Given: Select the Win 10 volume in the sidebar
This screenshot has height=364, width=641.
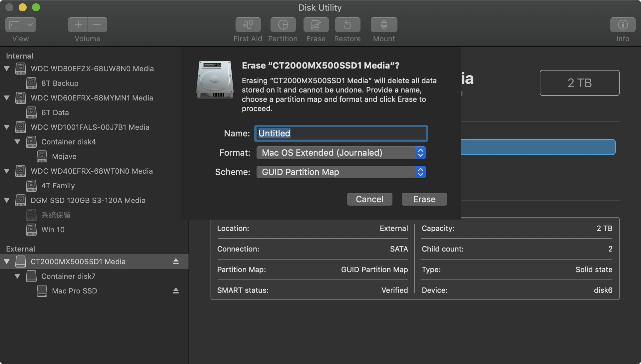Looking at the screenshot, I should pos(53,230).
